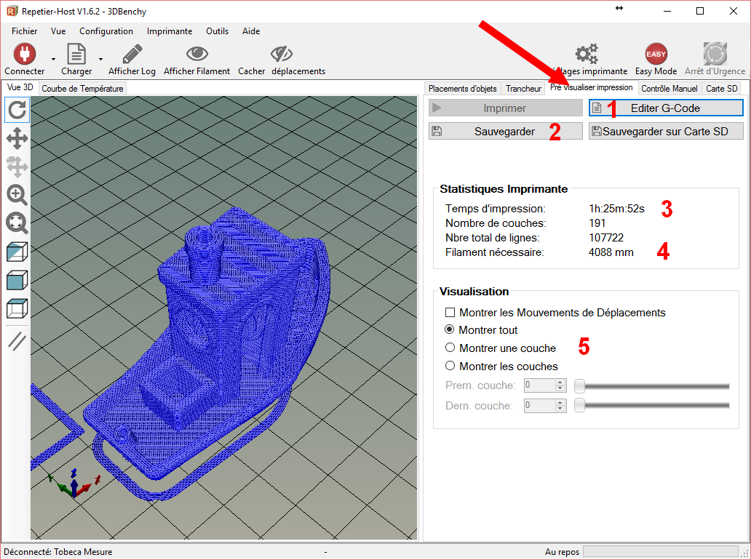The image size is (751, 560).
Task: Switch to the Trancheur tab
Action: click(x=523, y=89)
